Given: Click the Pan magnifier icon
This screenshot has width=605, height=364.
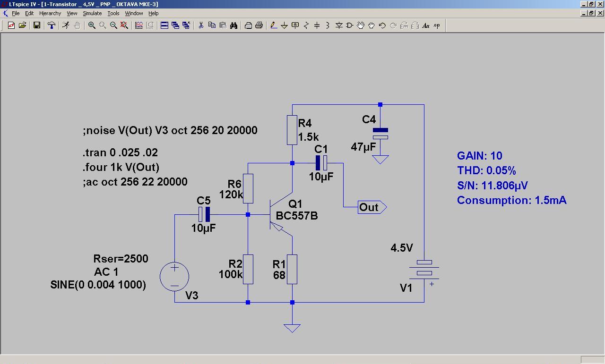Looking at the screenshot, I should point(103,25).
